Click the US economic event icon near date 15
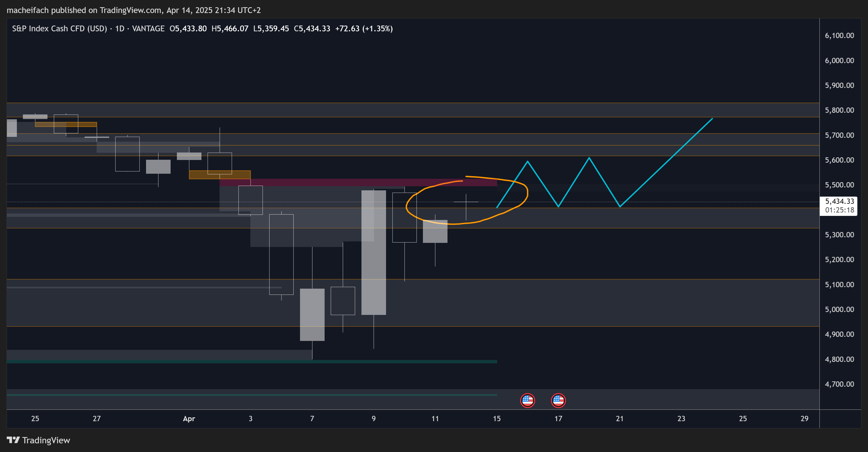Viewport: 868px width, 452px height. click(x=527, y=400)
